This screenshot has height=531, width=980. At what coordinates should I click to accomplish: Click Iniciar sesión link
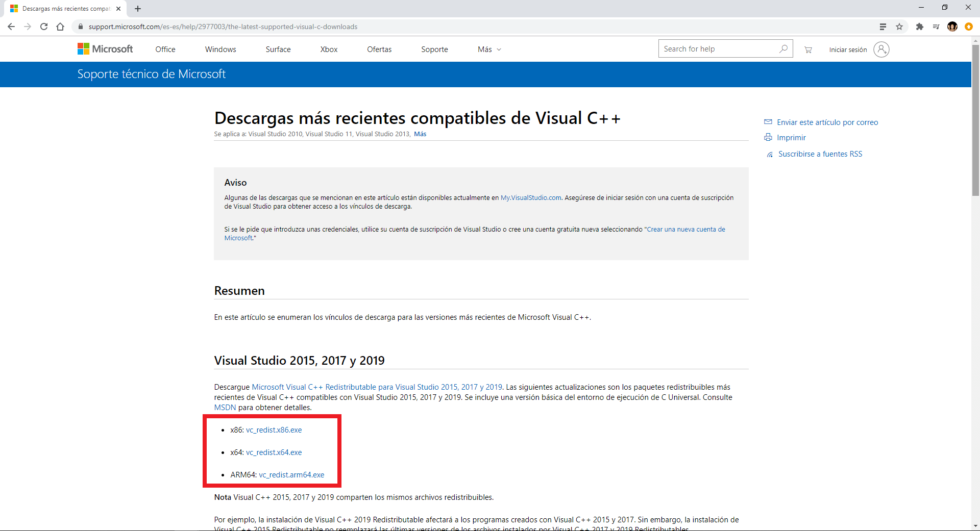coord(848,49)
